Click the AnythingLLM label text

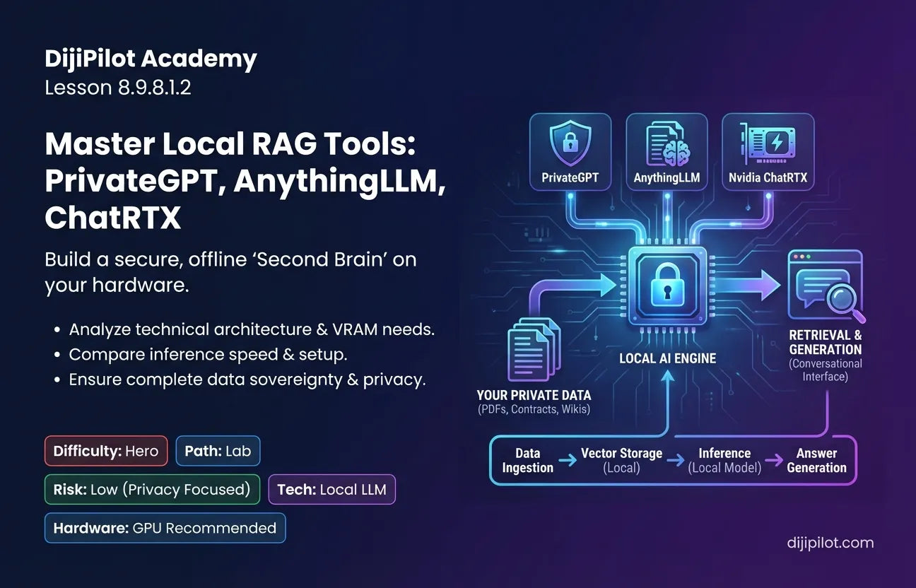click(667, 177)
